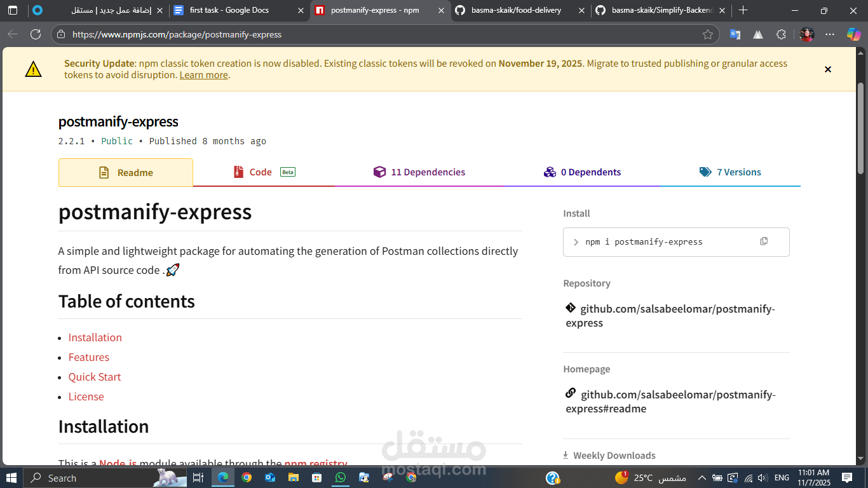Click the browser profile avatar

point(806,34)
